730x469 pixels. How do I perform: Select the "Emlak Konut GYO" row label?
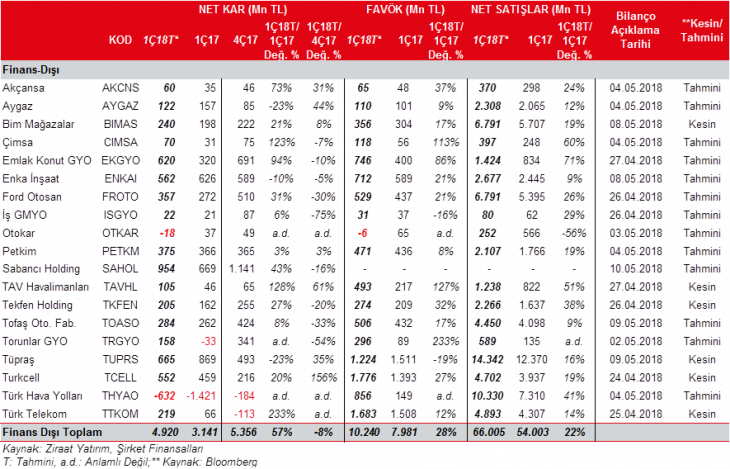(x=47, y=161)
